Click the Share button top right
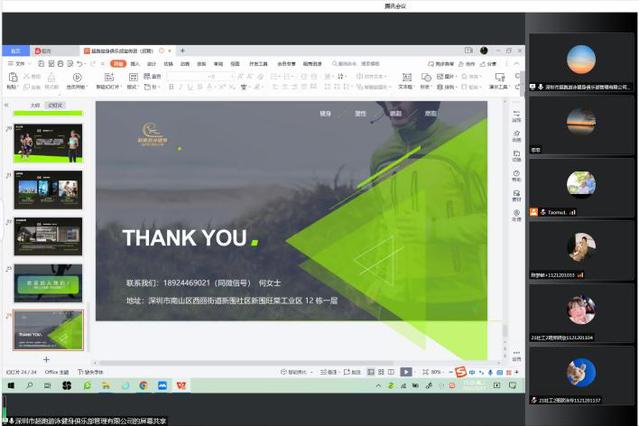Screen dimensions: 639x426 pos(489,64)
